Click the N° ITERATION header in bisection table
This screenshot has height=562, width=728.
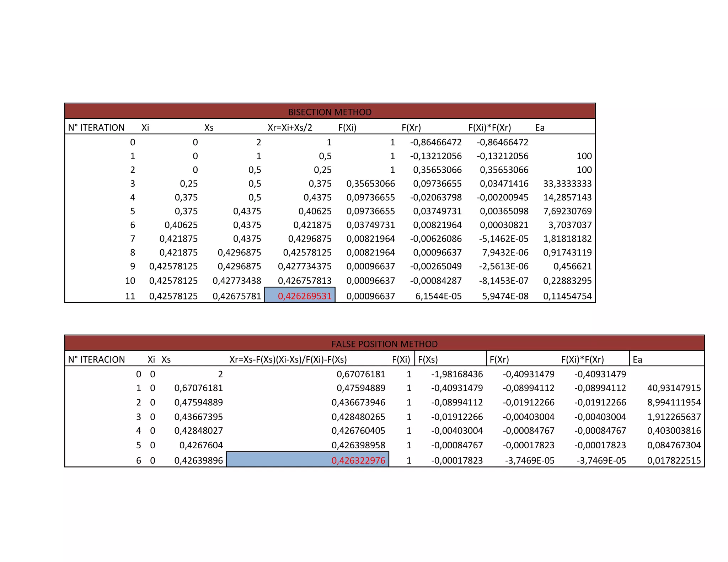coord(96,128)
